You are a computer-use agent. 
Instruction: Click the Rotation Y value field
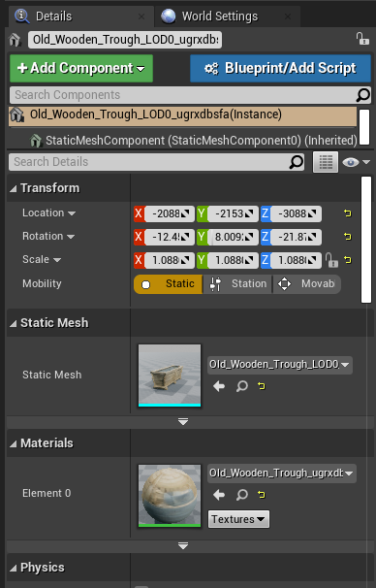click(233, 237)
